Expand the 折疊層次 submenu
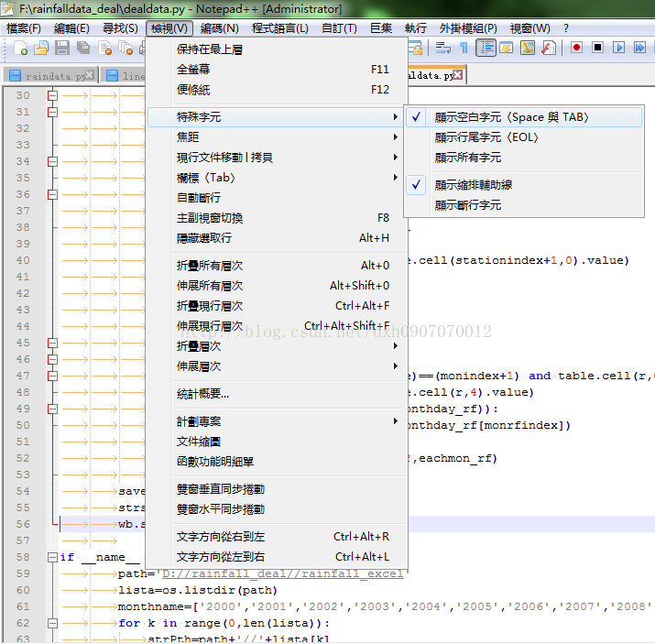This screenshot has width=655, height=644. [277, 345]
